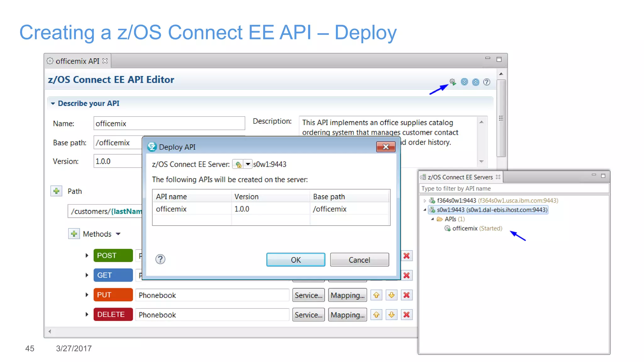Click the Version column header in Deploy table
Screen dimensions: 644x362
pyautogui.click(x=270, y=197)
